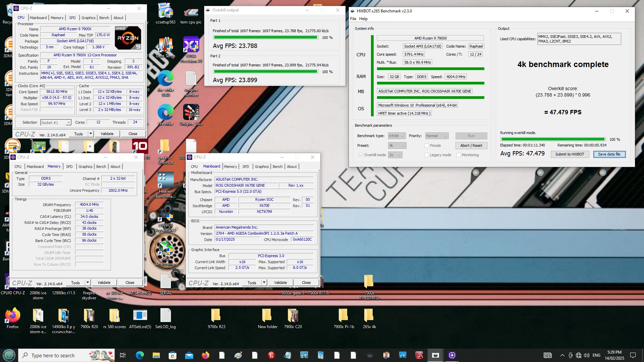Click Close button in CPU-Z Mainboard window
This screenshot has height=362, width=644.
point(306,283)
